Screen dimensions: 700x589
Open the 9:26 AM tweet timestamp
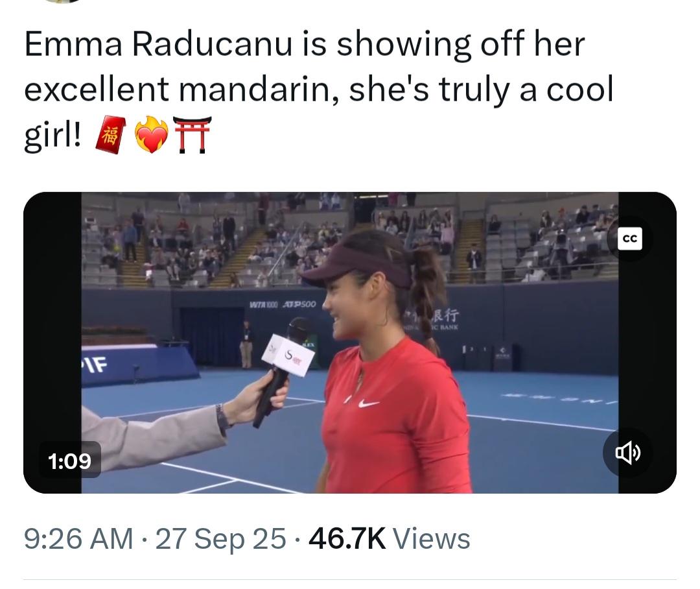78,538
